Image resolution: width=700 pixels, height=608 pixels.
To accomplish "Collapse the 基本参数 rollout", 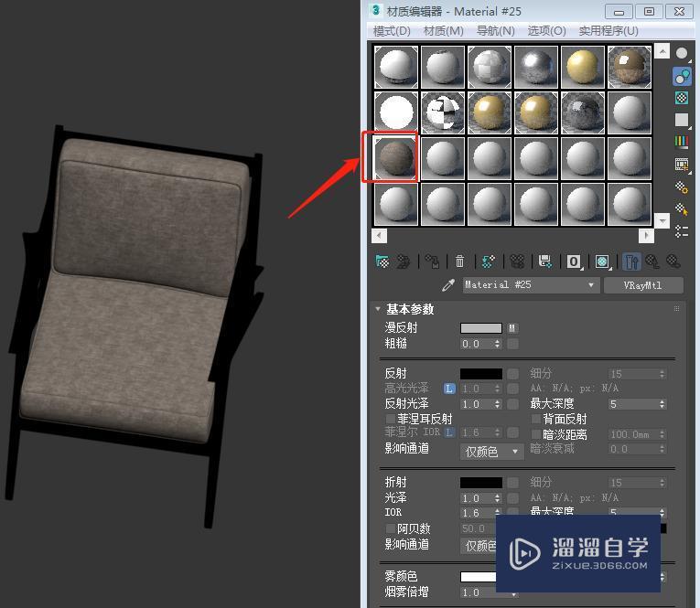I will pos(378,309).
